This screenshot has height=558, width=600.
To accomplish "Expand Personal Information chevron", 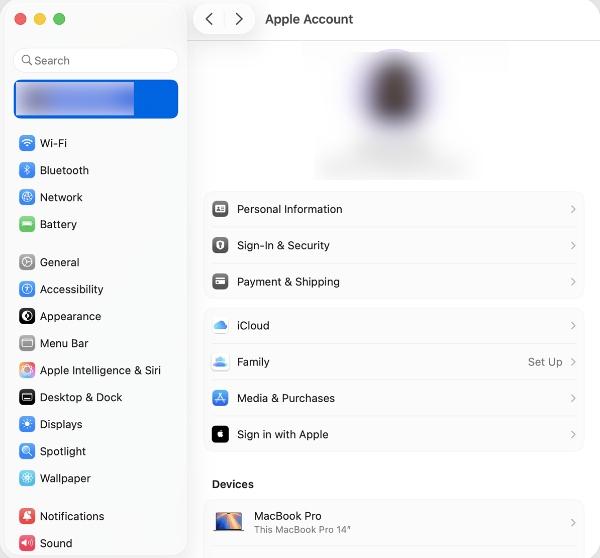I will pyautogui.click(x=573, y=209).
